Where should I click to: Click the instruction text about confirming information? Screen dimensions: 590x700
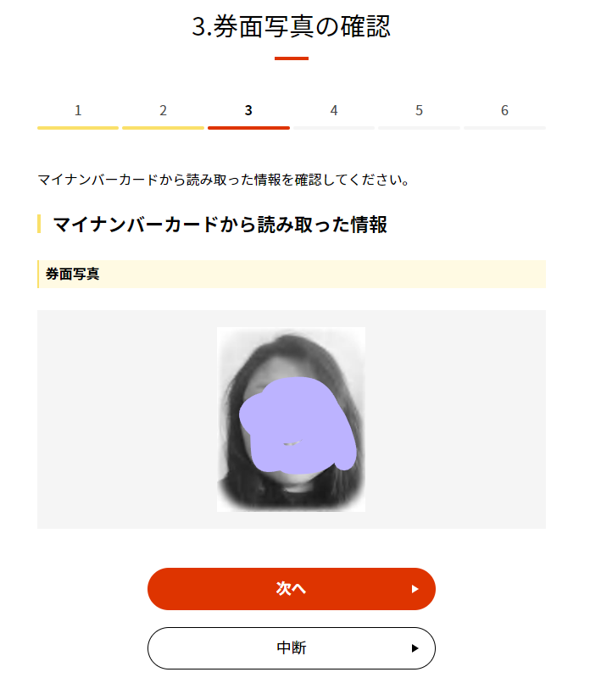tap(223, 180)
